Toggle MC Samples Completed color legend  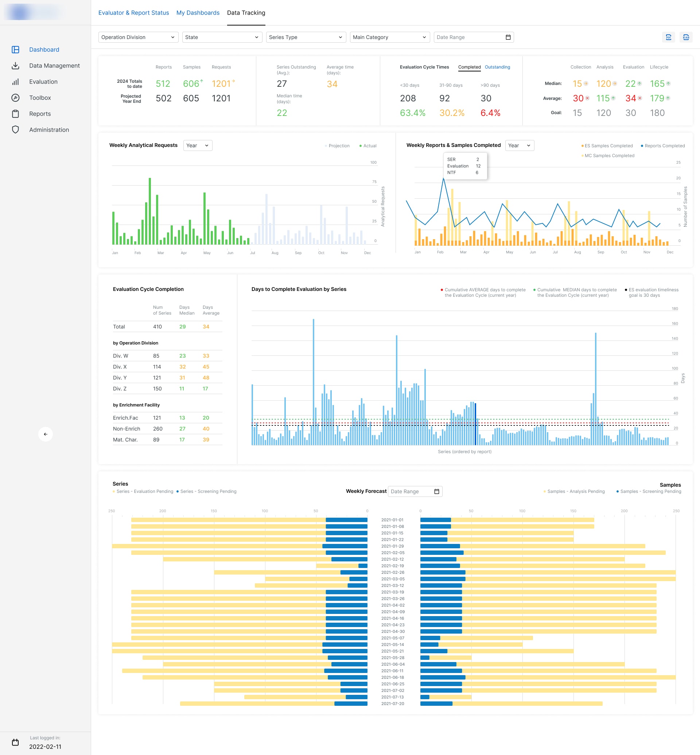click(607, 156)
